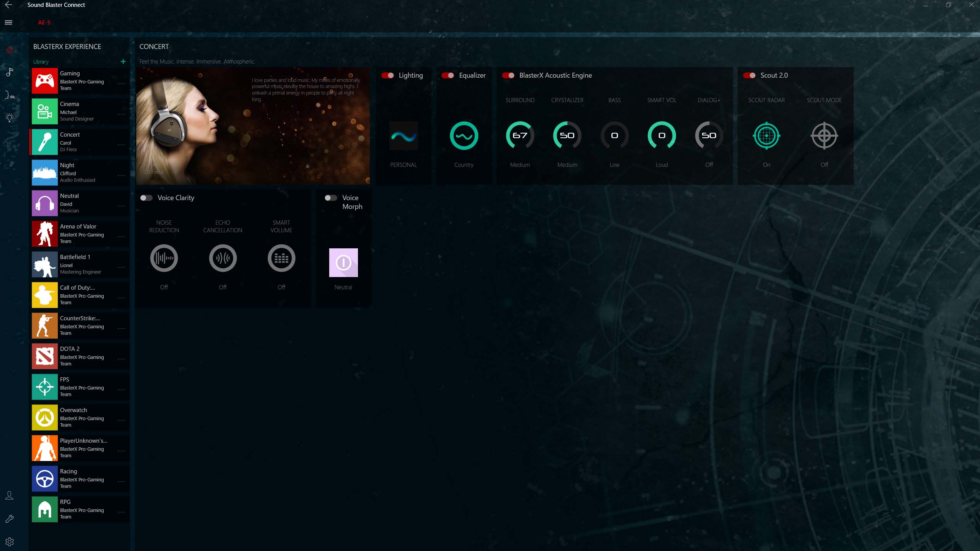Click the AE-5 device label
This screenshot has height=551, width=980.
point(44,22)
